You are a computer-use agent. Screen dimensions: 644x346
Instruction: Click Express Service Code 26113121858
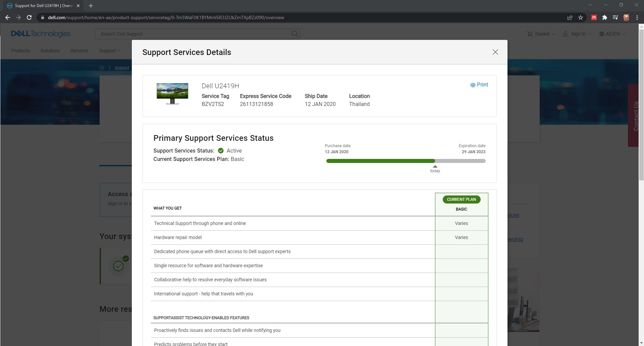tap(256, 104)
